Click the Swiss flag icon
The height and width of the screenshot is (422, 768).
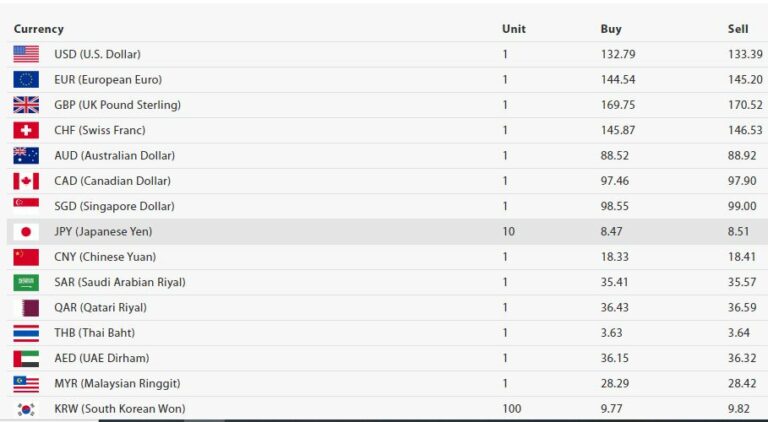pyautogui.click(x=26, y=130)
